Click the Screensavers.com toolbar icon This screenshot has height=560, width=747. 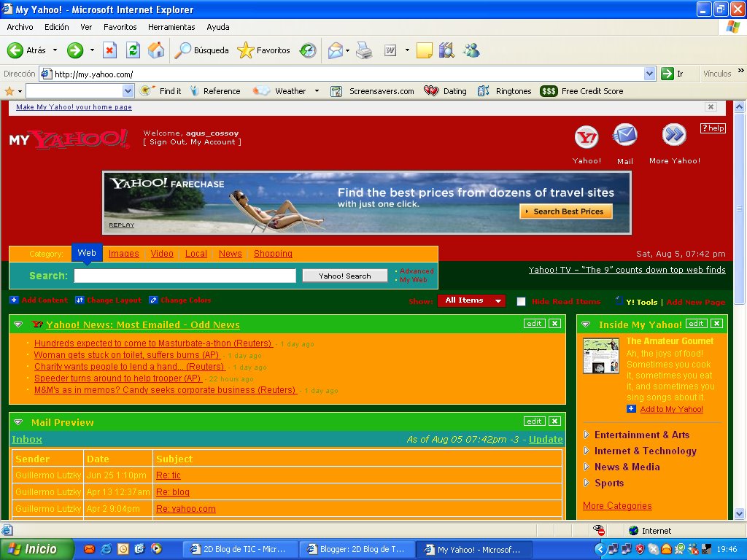(336, 91)
